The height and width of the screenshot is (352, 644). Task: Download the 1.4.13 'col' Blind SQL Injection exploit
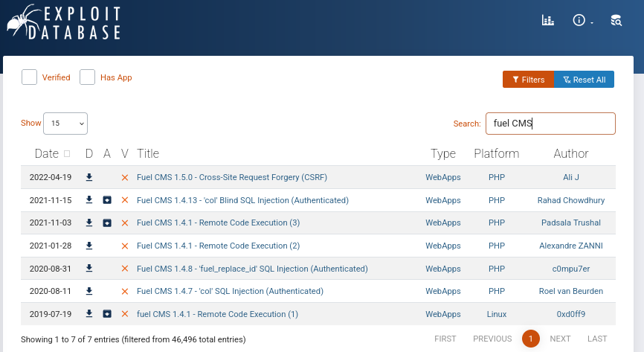click(89, 200)
